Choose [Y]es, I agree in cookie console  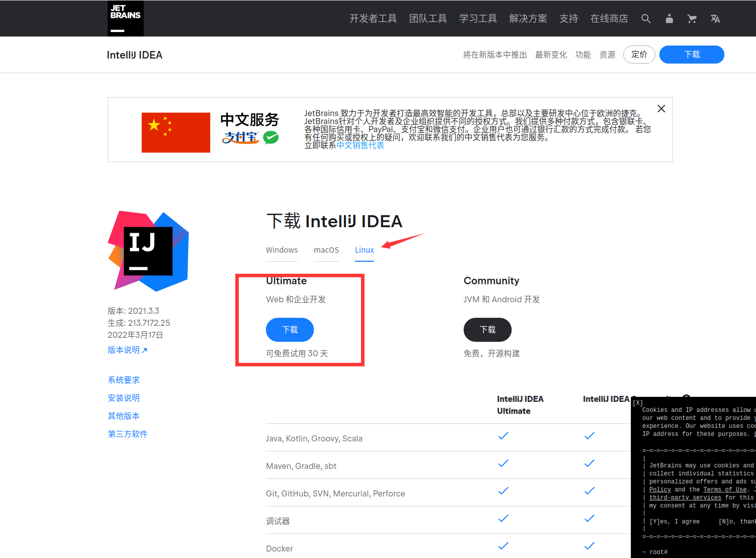pyautogui.click(x=674, y=521)
